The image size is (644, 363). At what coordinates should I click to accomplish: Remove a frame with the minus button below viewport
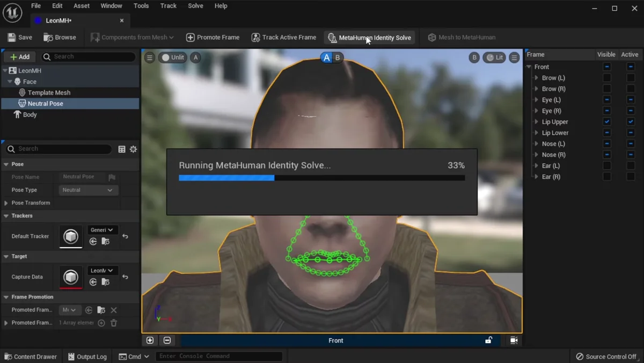pyautogui.click(x=167, y=340)
